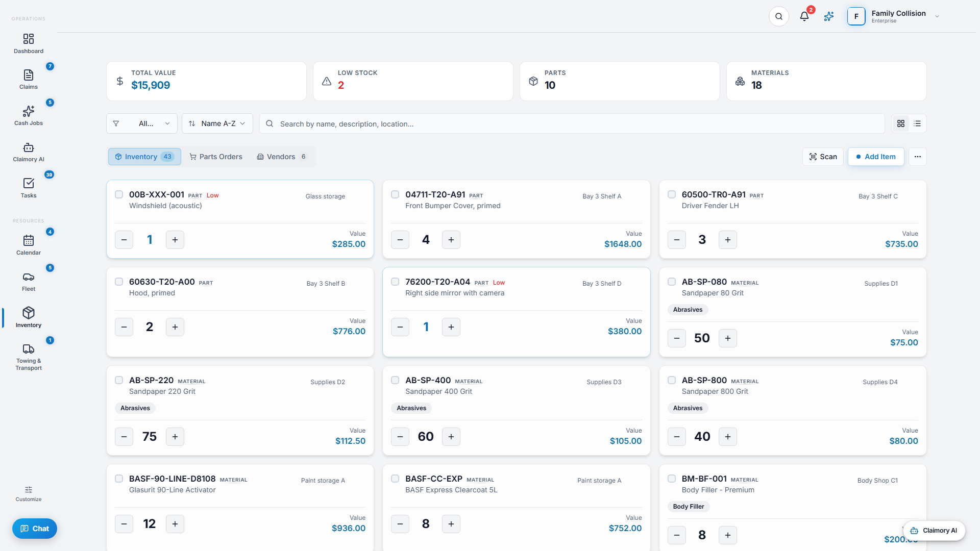
Task: Click the Total Value summary card
Action: [206, 81]
